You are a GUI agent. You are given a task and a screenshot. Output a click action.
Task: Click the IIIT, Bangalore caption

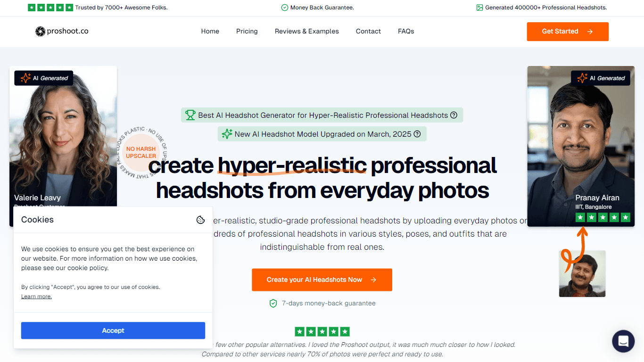pos(594,207)
